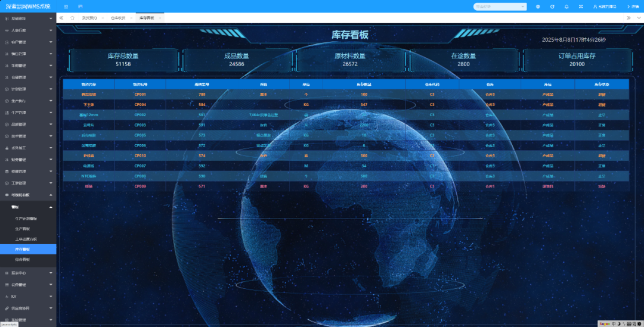The height and width of the screenshot is (327, 644).
Task: Click table cell CP009
Action: point(140,186)
